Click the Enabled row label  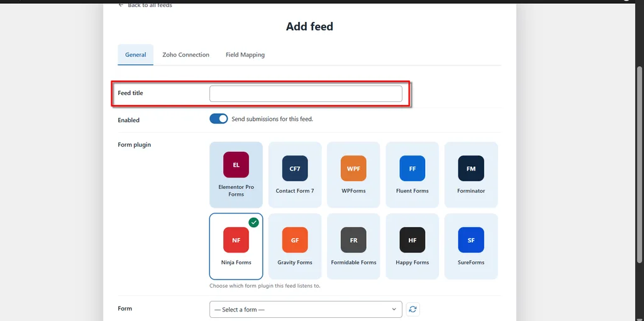(x=128, y=120)
